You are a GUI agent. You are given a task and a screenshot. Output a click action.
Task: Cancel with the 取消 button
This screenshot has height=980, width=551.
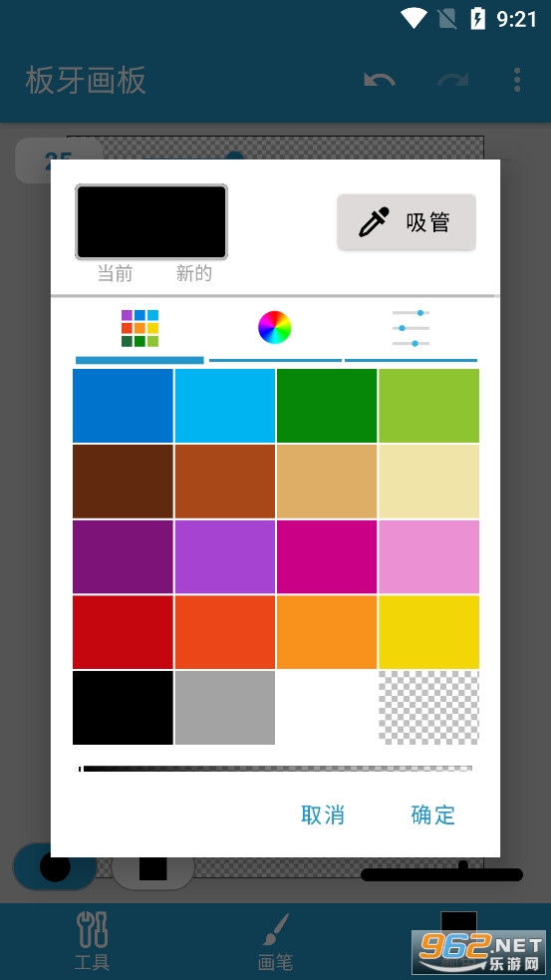(323, 815)
